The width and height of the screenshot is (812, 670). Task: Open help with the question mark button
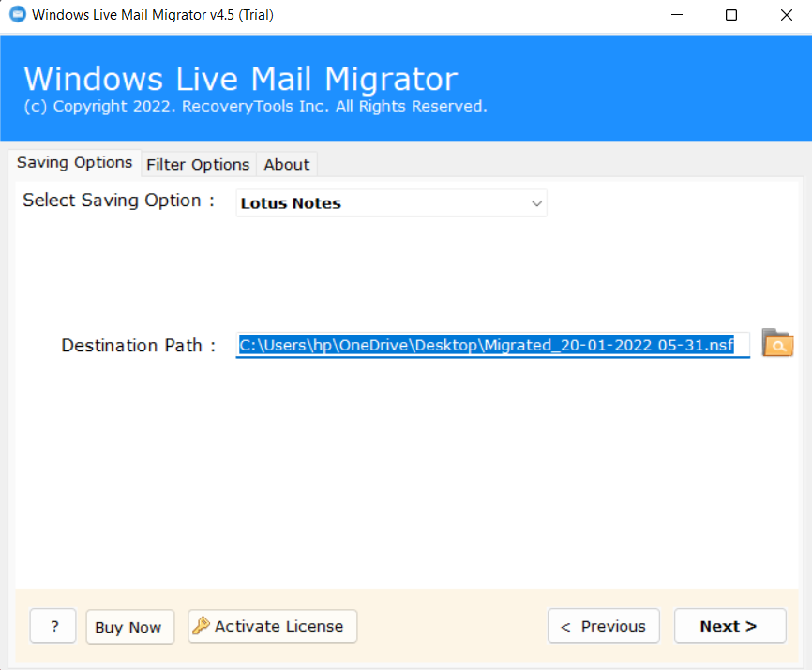pyautogui.click(x=53, y=626)
